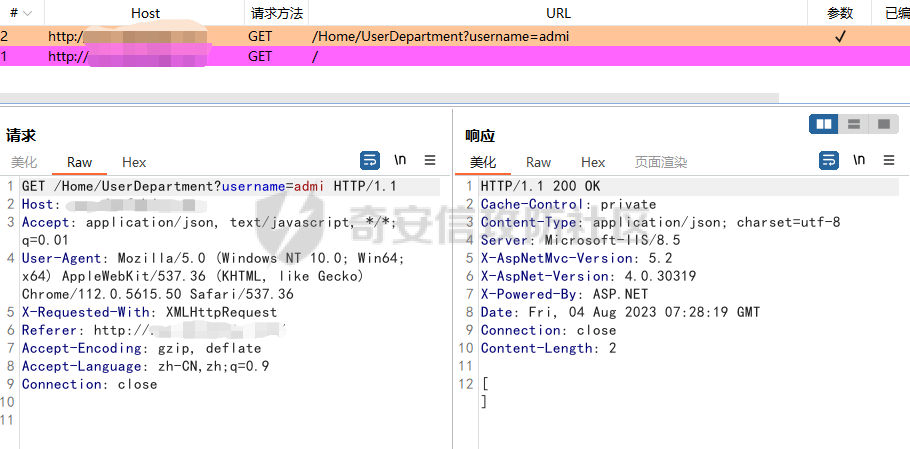Toggle non-printable characters (\n) in request panel
The image size is (910, 449).
400,160
